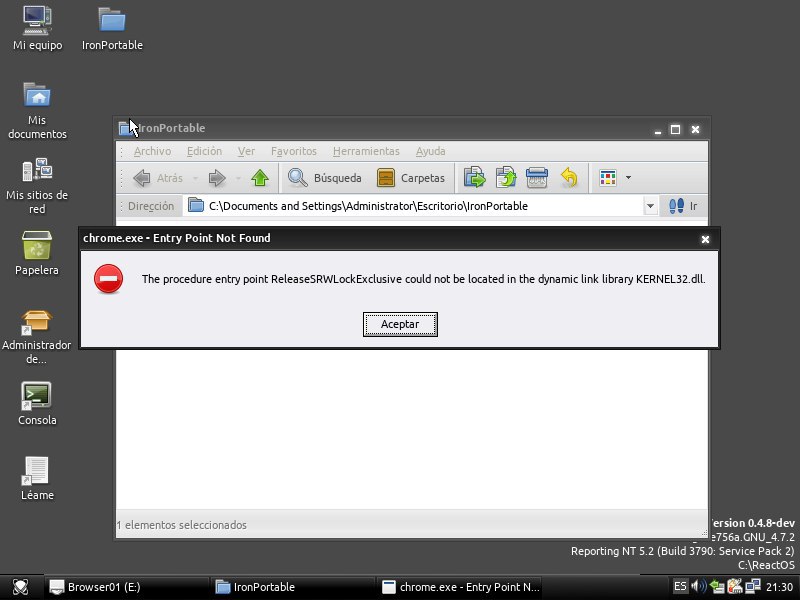
Task: Click the Ir go button
Action: [683, 206]
